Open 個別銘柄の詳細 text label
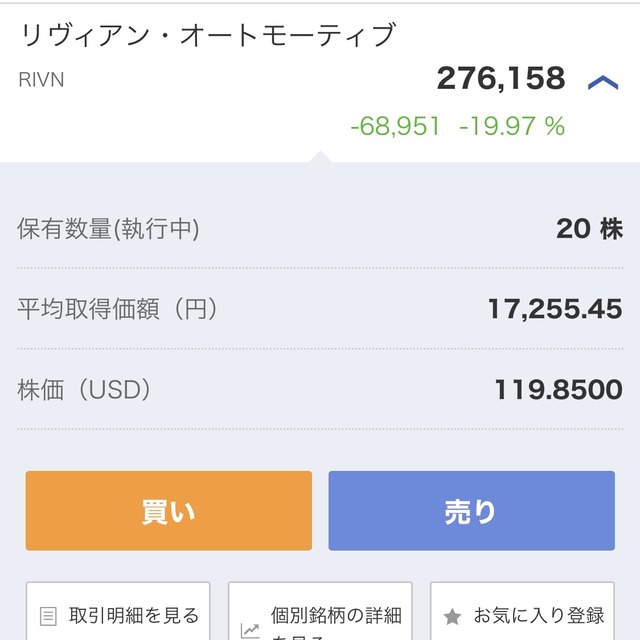Image resolution: width=640 pixels, height=640 pixels. pos(336,616)
